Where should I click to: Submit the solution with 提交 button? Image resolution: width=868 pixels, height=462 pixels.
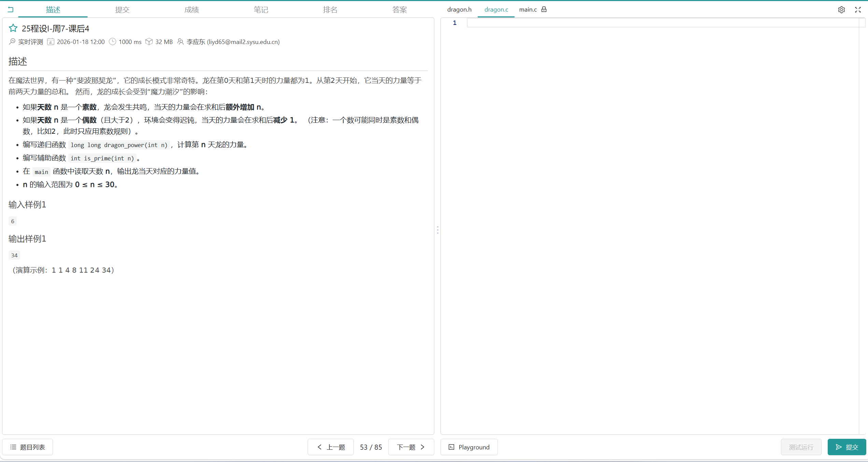(846, 447)
